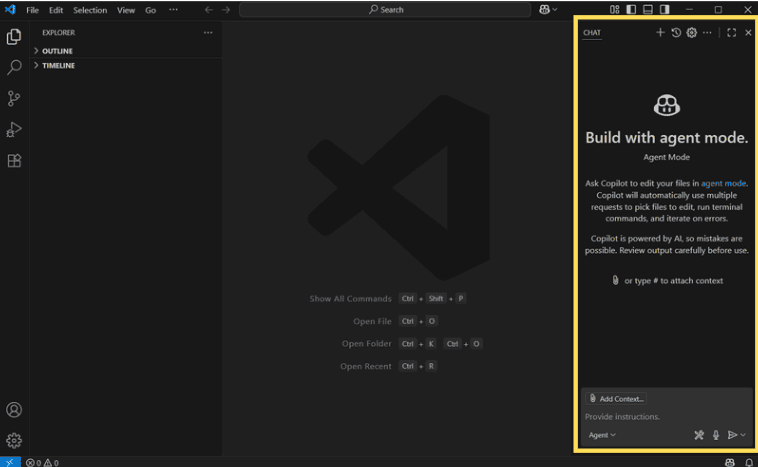Open the Source Control view
The image size is (758, 467).
[14, 99]
